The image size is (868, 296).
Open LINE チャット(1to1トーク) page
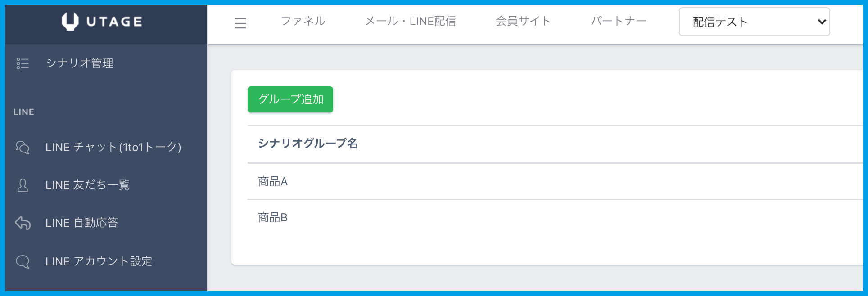(x=113, y=147)
